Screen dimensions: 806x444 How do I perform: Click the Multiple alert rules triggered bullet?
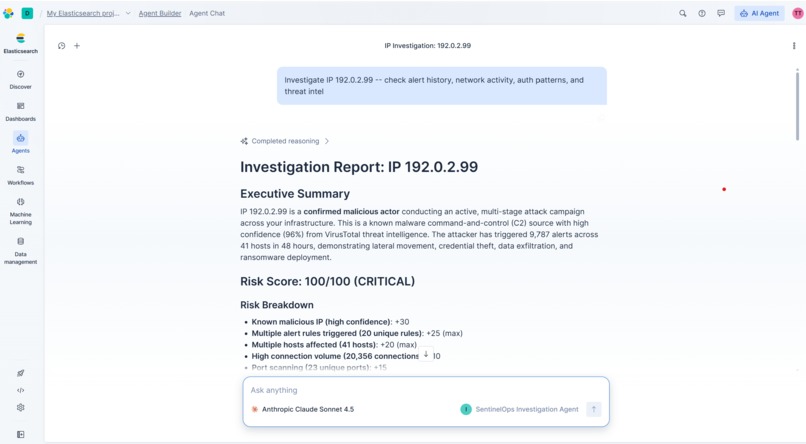click(x=357, y=333)
